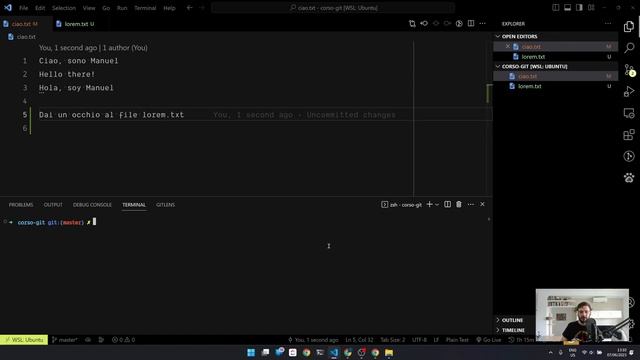Open the Search view icon
Screen dimensions: 640x360
629,48
